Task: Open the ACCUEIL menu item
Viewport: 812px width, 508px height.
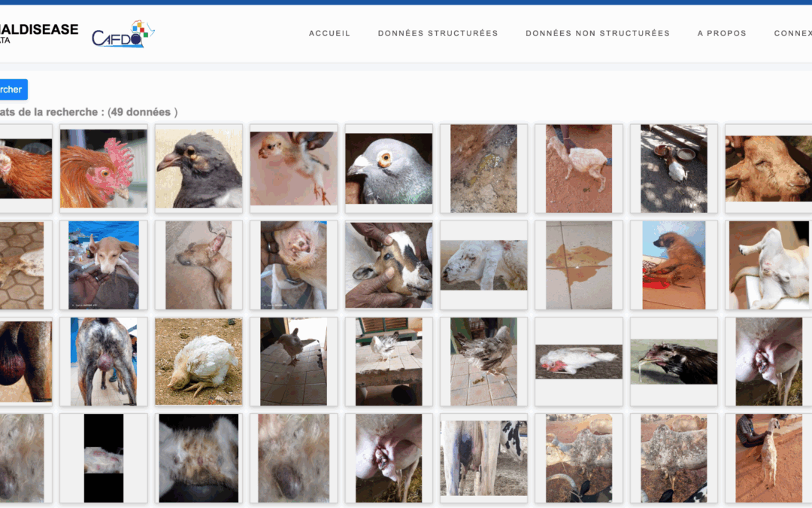Action: click(329, 33)
